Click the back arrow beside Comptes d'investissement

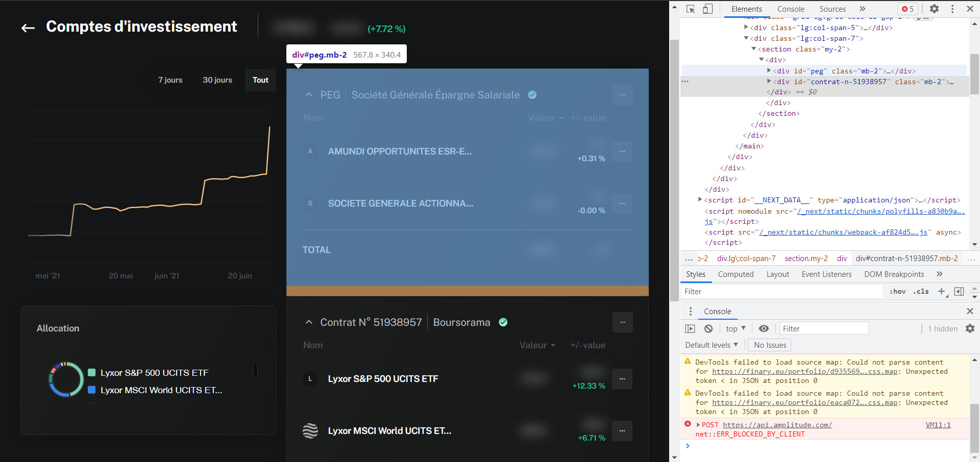(x=28, y=28)
